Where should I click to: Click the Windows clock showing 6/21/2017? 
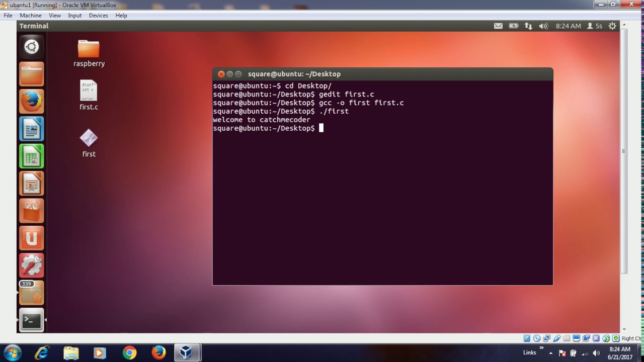pos(620,353)
